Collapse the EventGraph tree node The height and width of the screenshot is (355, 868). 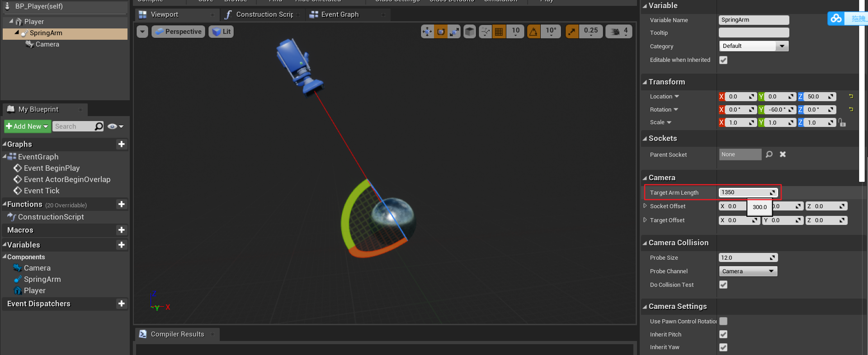click(5, 157)
